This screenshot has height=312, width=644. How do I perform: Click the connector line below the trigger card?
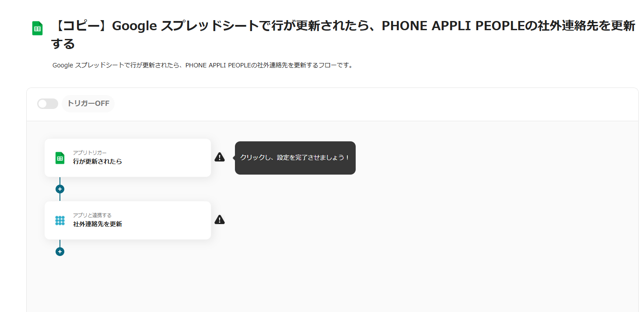coord(60,181)
